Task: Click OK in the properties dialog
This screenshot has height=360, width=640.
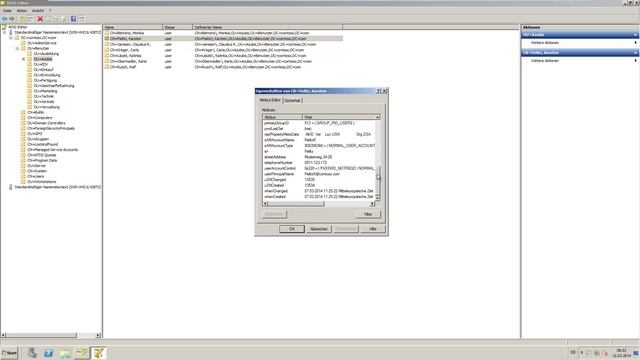Action: point(292,229)
